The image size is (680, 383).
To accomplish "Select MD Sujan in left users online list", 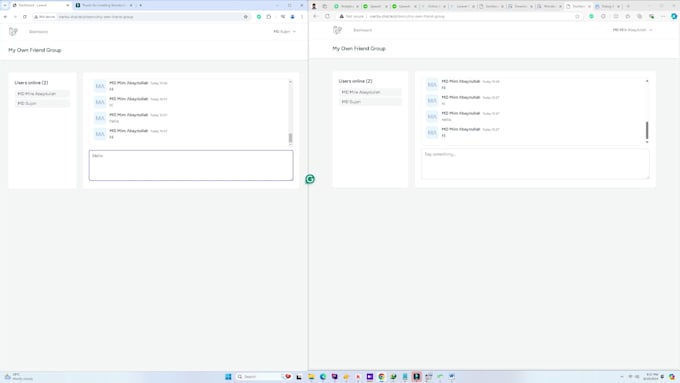I will [x=42, y=103].
